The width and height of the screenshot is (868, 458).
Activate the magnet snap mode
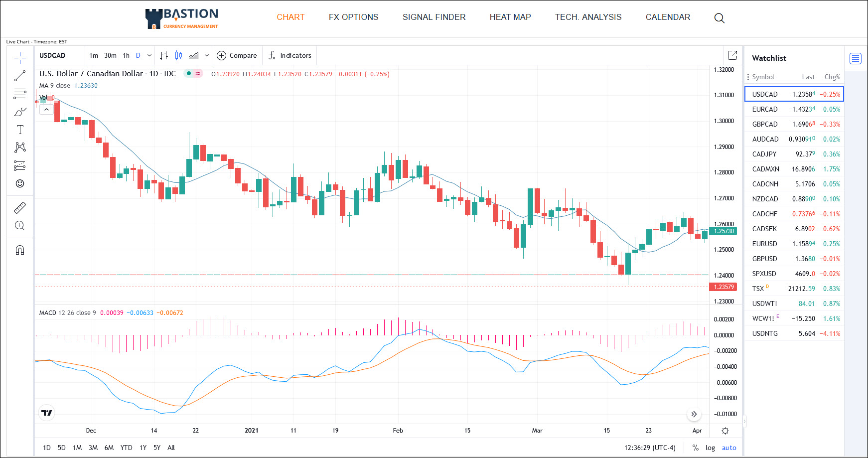tap(20, 250)
